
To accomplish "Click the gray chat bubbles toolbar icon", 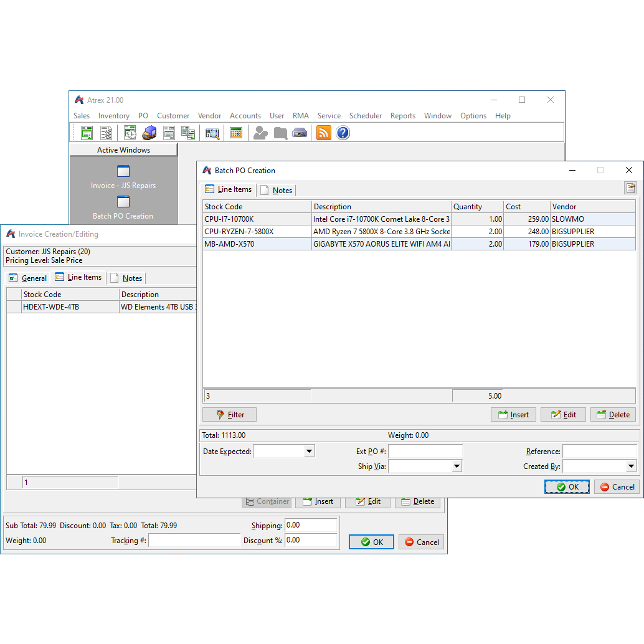I will [x=280, y=133].
